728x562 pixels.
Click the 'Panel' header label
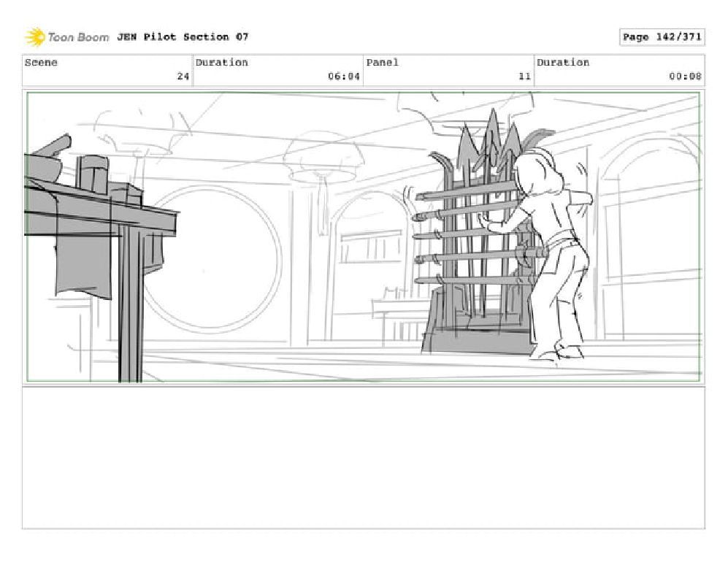tap(382, 62)
